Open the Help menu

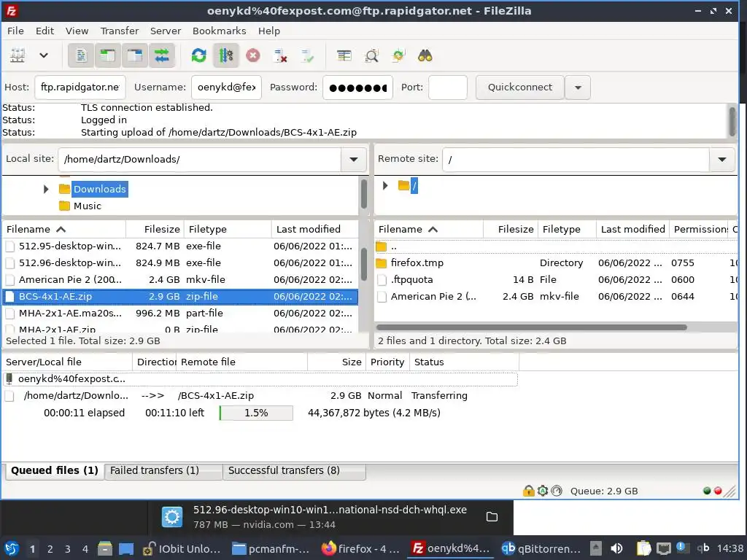269,31
